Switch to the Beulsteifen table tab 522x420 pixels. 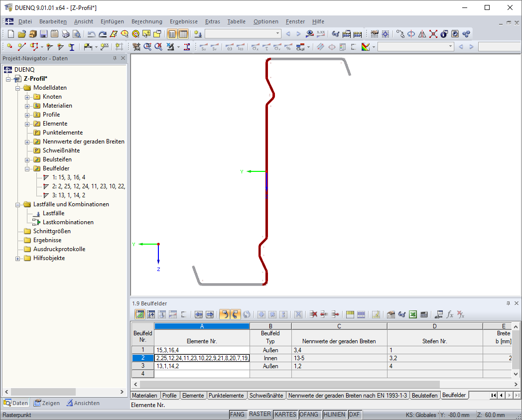coord(424,396)
